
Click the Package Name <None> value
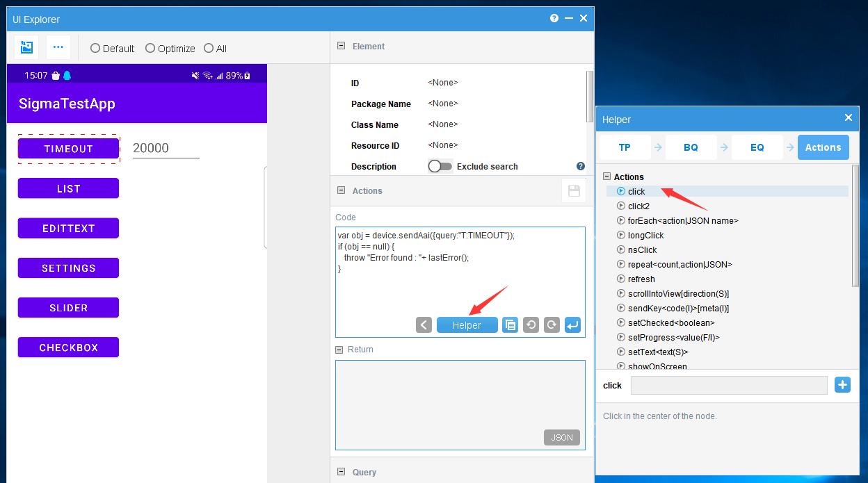[443, 104]
